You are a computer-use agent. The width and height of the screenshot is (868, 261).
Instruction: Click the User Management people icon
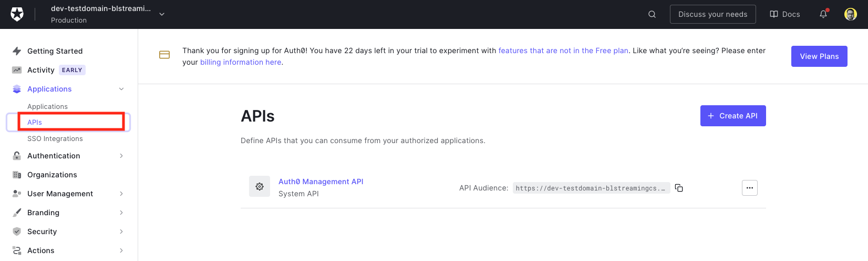coord(17,194)
